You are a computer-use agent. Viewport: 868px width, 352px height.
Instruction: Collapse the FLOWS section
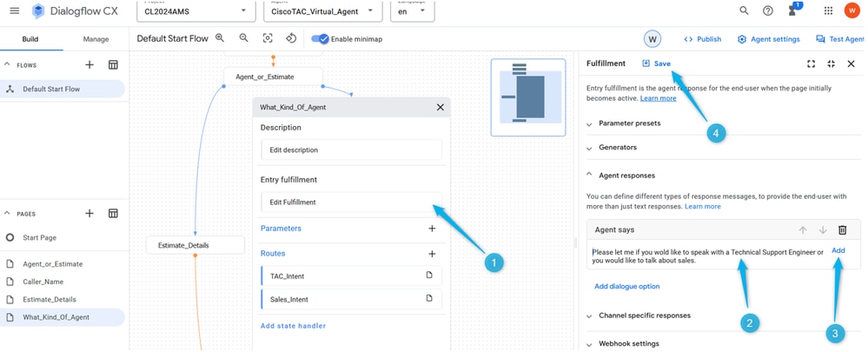click(7, 65)
